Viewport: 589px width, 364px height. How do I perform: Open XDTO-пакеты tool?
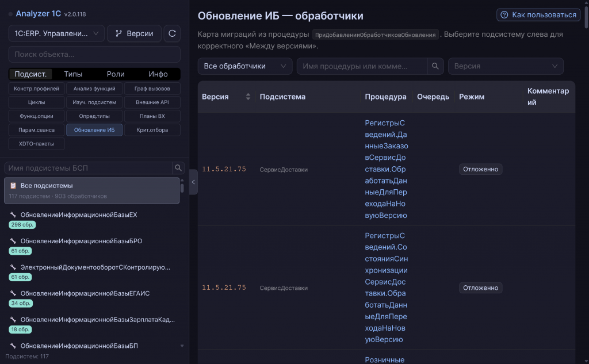[36, 144]
